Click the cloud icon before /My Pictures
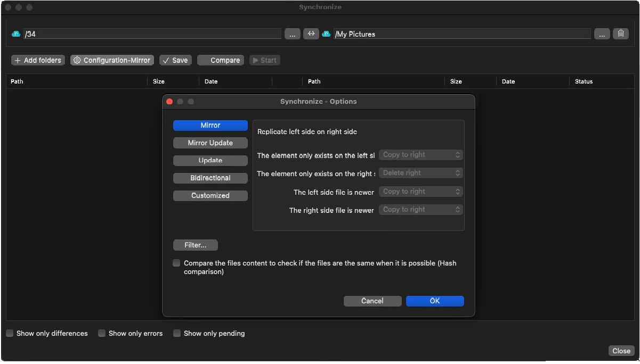The image size is (640, 364). [326, 34]
